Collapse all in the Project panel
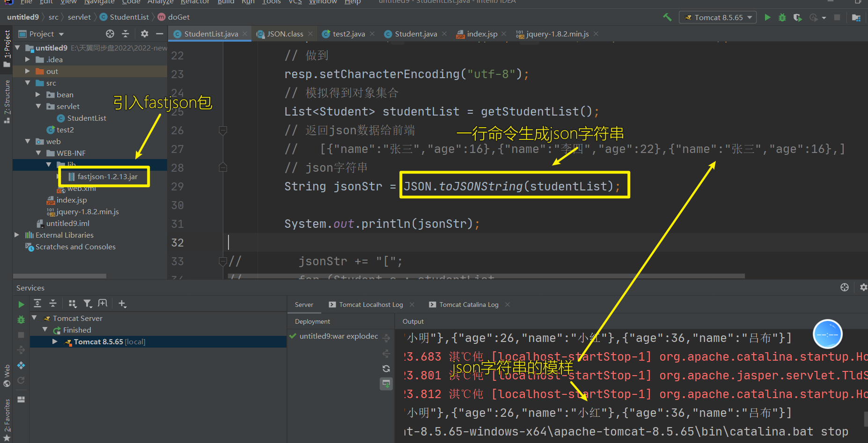The width and height of the screenshot is (868, 443). pos(125,34)
